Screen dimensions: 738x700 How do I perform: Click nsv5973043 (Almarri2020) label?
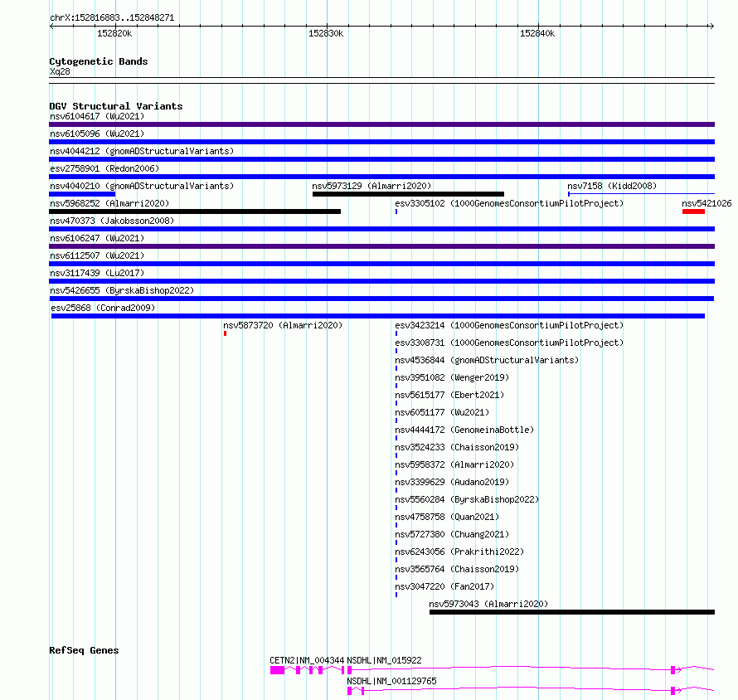[488, 604]
